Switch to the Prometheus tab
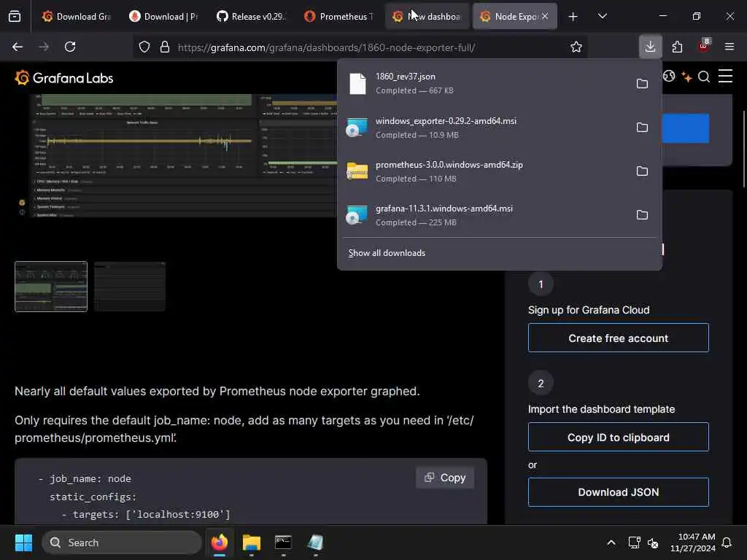Image resolution: width=747 pixels, height=560 pixels. coord(339,16)
